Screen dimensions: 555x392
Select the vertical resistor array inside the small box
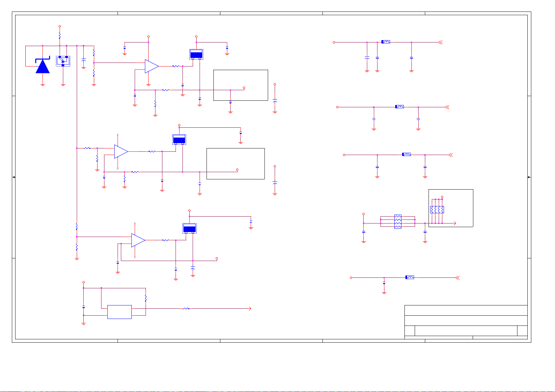click(x=437, y=209)
